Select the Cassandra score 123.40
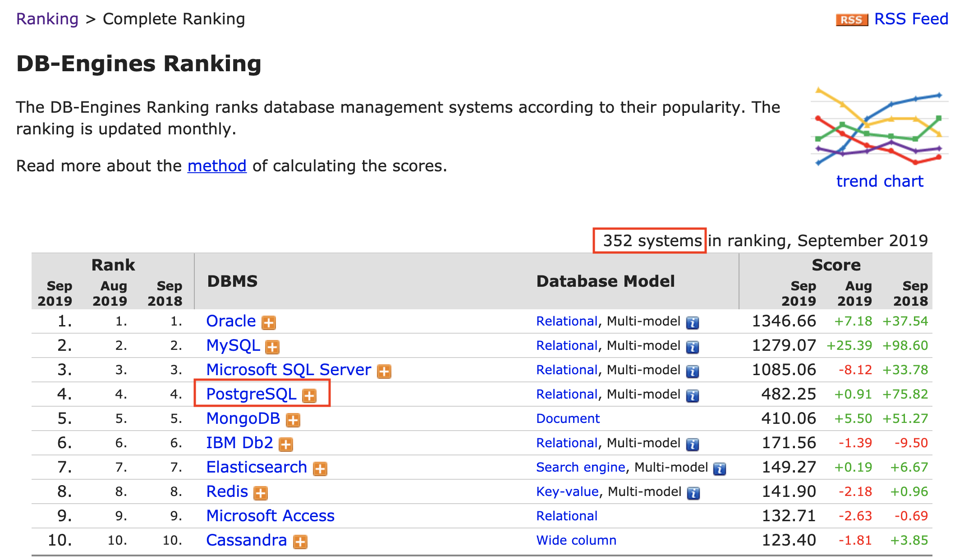 789,540
